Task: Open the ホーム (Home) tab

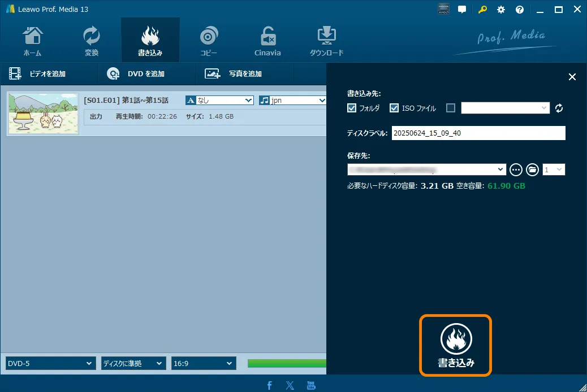Action: click(33, 41)
